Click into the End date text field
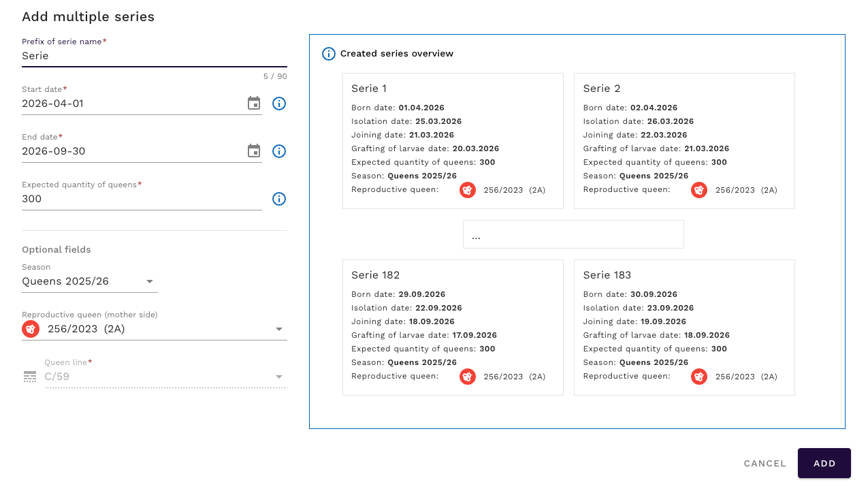The height and width of the screenshot is (491, 868). tap(129, 151)
